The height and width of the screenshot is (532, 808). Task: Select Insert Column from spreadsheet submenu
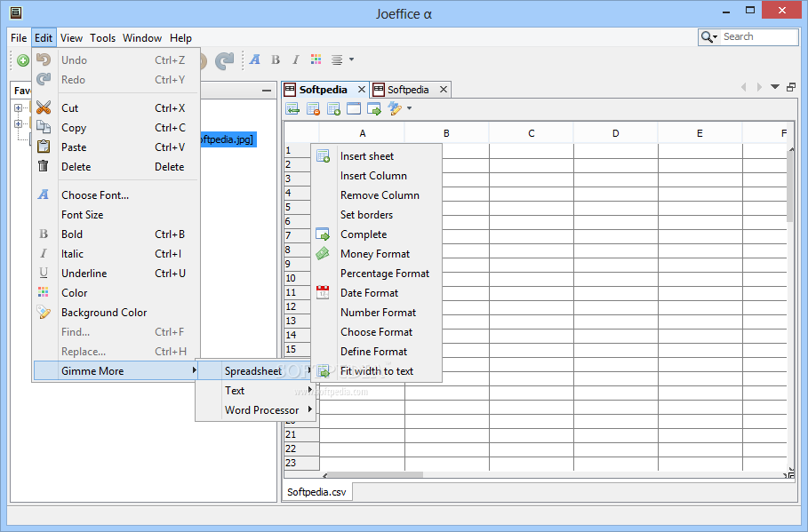pyautogui.click(x=377, y=176)
